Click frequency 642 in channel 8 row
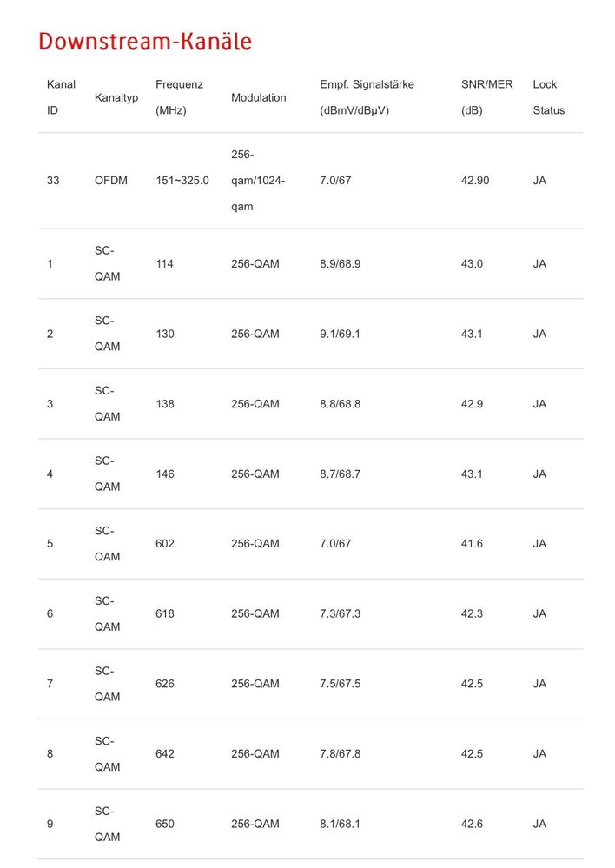 [x=165, y=754]
